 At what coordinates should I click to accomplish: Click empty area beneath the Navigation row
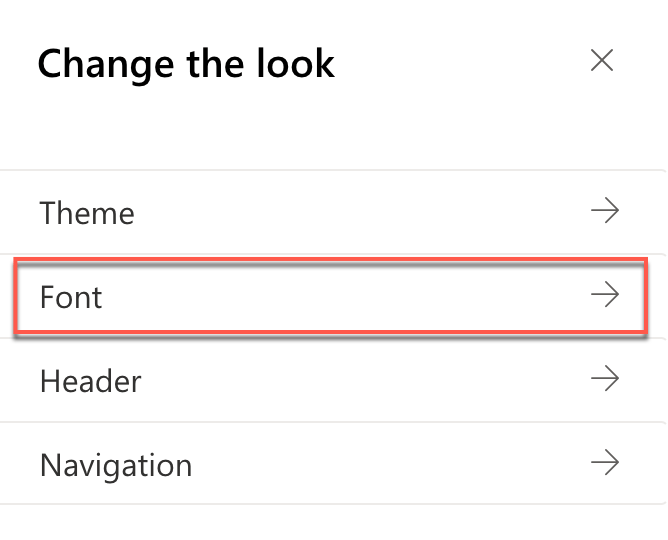pyautogui.click(x=330, y=522)
